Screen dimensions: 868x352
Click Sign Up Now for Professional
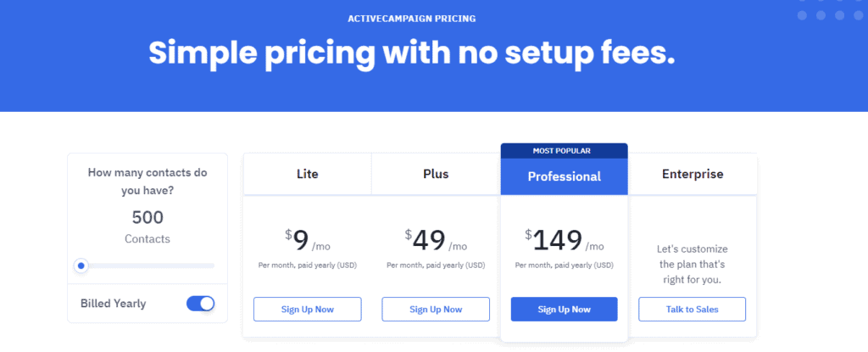tap(564, 310)
